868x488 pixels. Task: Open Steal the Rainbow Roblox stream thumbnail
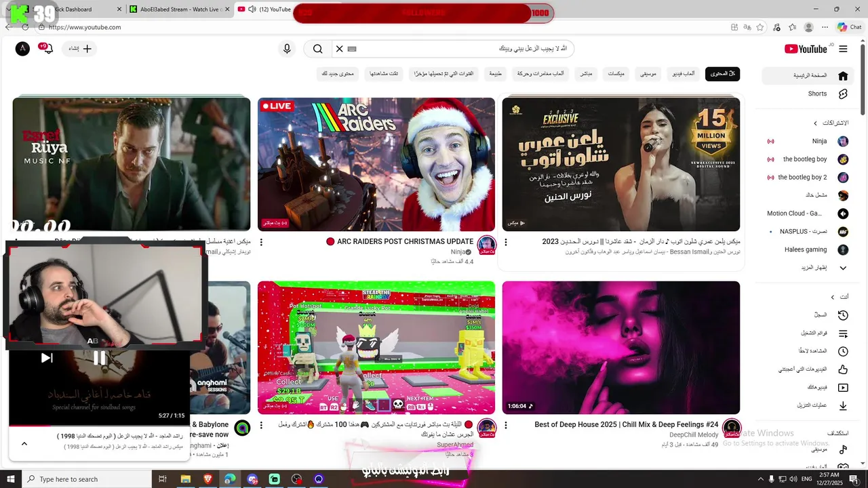(376, 348)
